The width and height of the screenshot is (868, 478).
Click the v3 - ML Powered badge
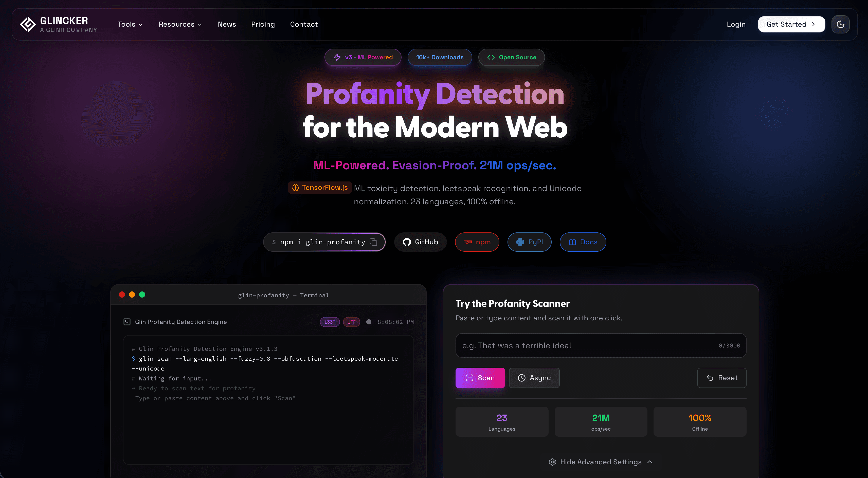click(363, 57)
